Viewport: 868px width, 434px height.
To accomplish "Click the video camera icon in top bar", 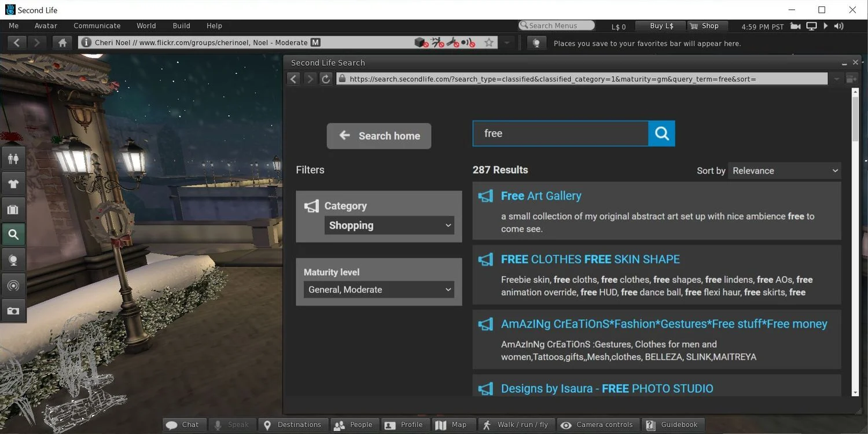I will click(x=796, y=26).
